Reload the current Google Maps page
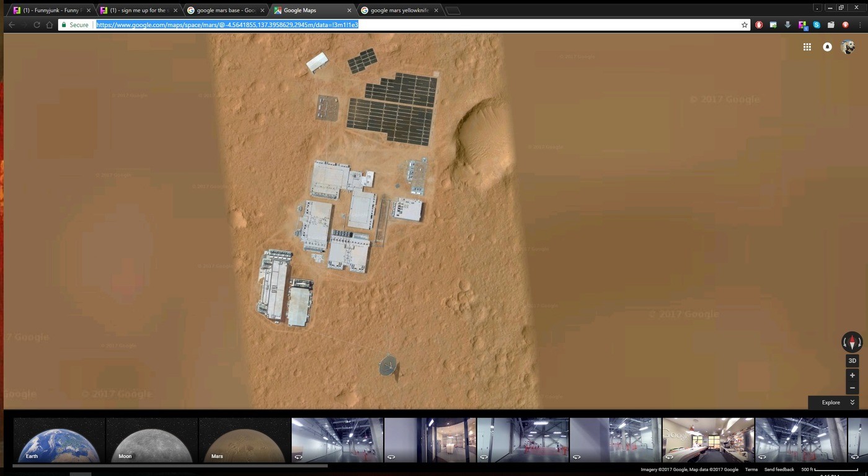Image resolution: width=868 pixels, height=476 pixels. 37,25
